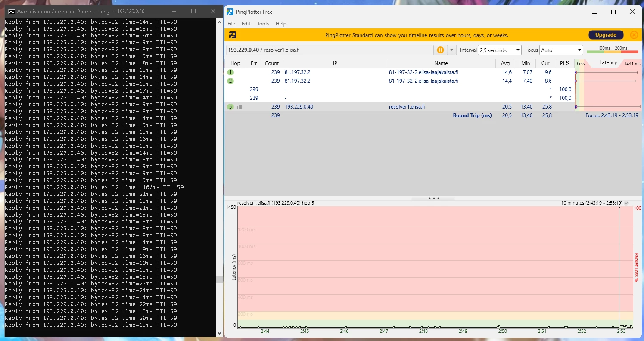Click the resolver1.elisa.fi name in hop 5 row
This screenshot has height=341, width=644.
407,107
